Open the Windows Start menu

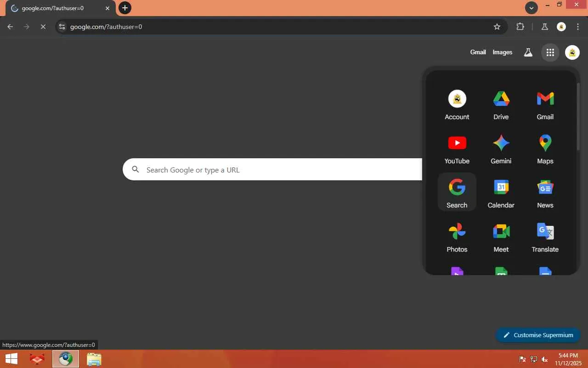[x=11, y=359]
